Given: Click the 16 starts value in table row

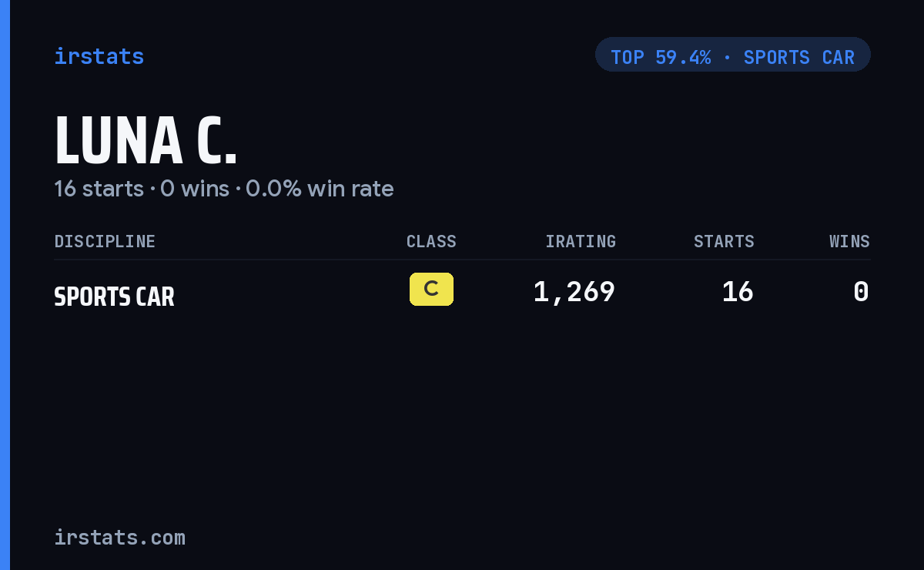Looking at the screenshot, I should 738,292.
